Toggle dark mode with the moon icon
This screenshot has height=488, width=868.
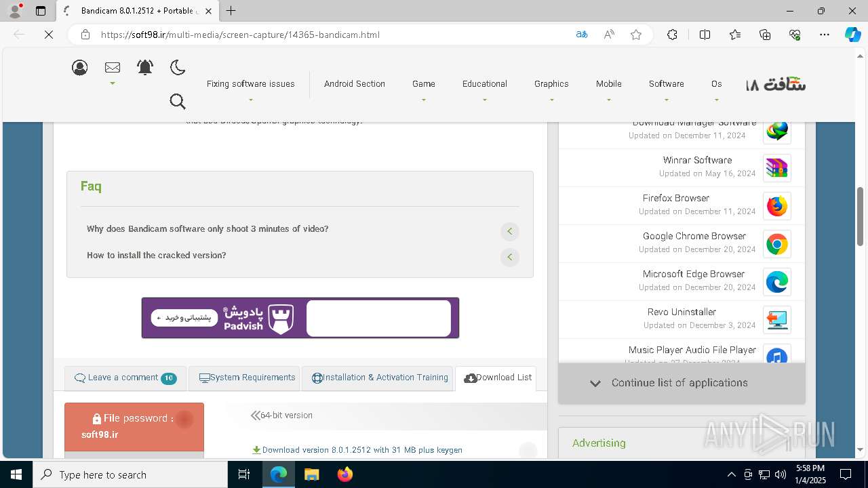pos(178,67)
